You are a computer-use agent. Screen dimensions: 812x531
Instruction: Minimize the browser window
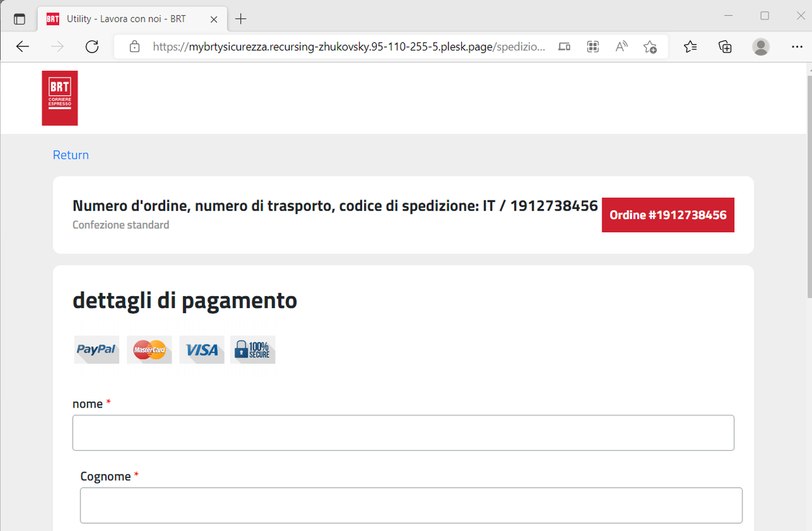coord(728,15)
